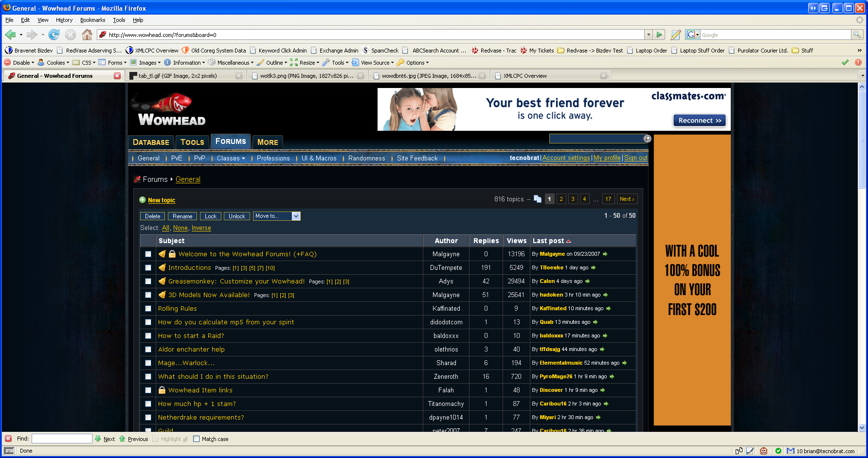Screen dimensions: 868x458
Task: Jump to last post by hadoken arrow
Action: tap(605, 295)
